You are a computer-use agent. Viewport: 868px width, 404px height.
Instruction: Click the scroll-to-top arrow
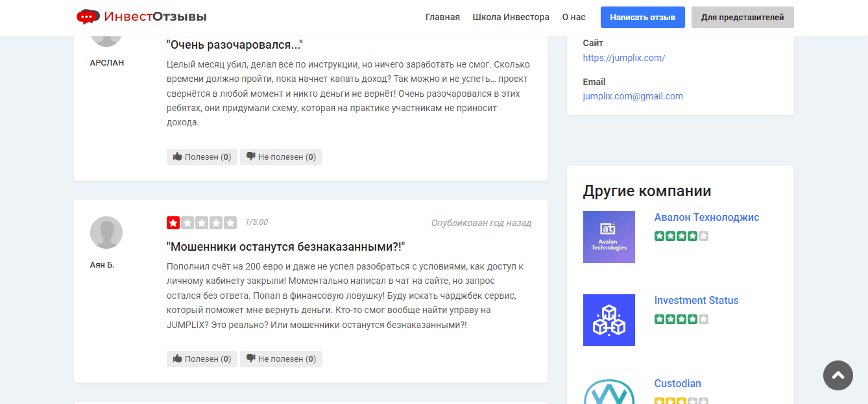coord(838,375)
